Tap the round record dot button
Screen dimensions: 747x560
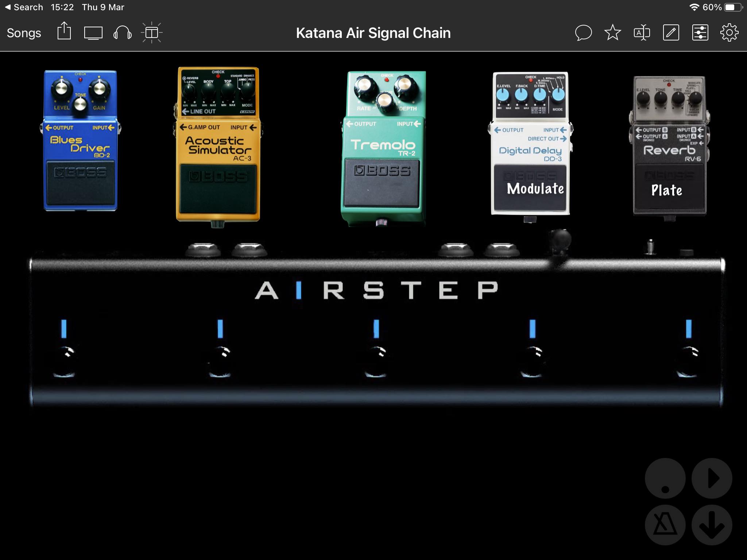pos(665,478)
